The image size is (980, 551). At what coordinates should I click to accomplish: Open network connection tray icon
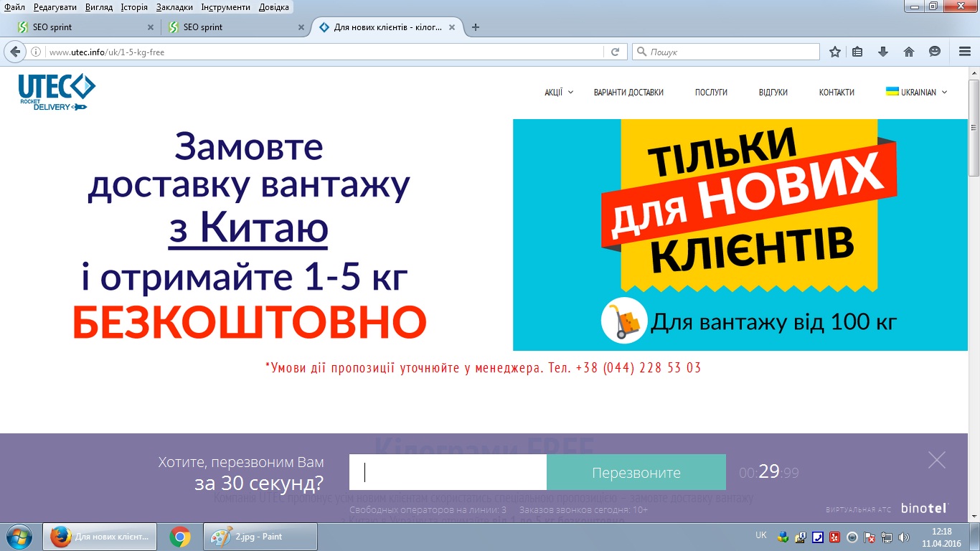point(887,537)
